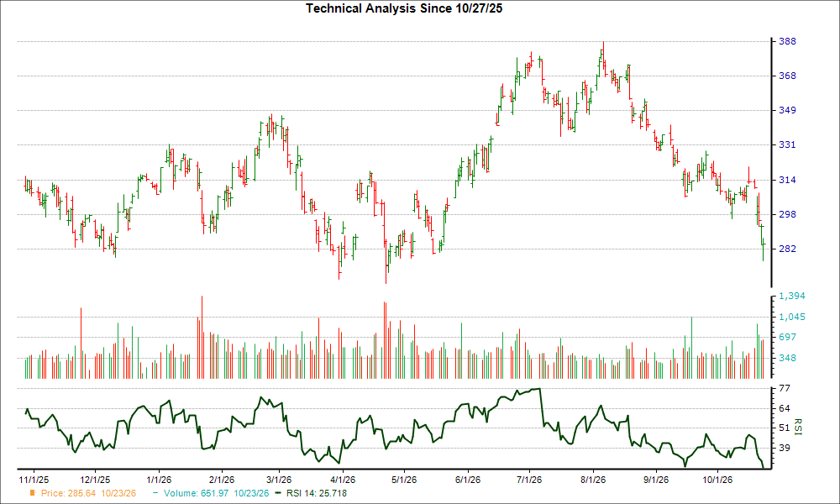The image size is (840, 504).
Task: Click the 368 price axis label
Action: tap(787, 76)
